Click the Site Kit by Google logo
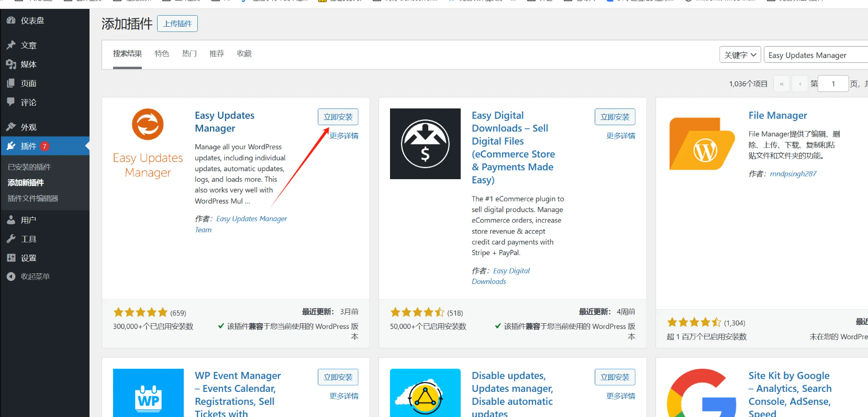 coord(702,393)
